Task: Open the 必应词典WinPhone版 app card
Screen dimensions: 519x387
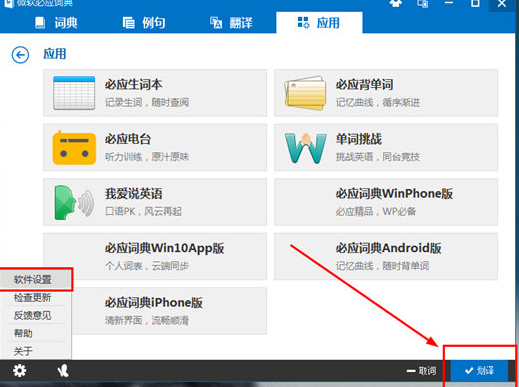Action: [x=386, y=202]
